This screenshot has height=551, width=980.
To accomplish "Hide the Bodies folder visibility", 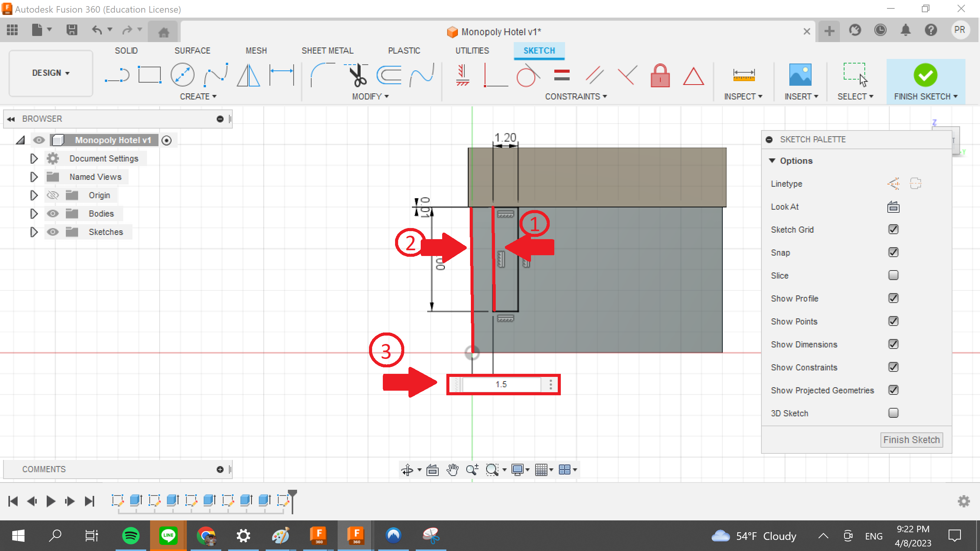I will click(x=53, y=214).
